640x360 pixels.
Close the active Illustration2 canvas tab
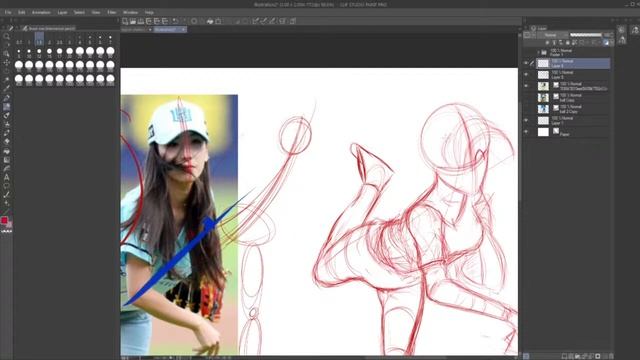(x=184, y=30)
